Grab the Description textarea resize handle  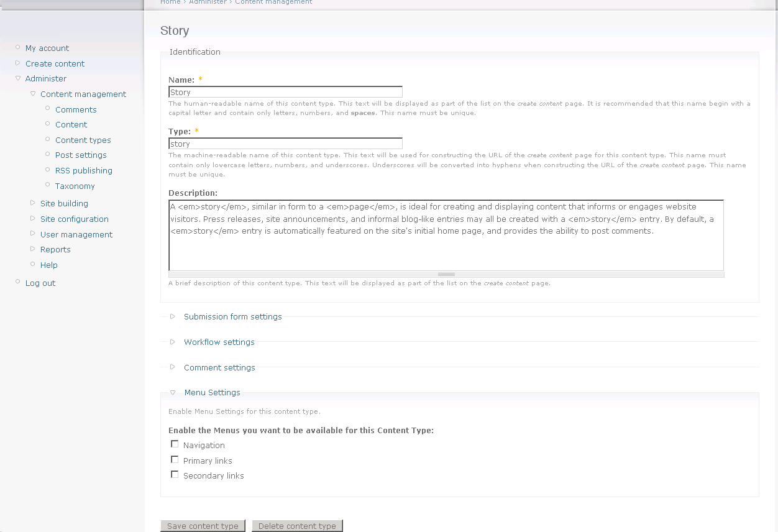tap(446, 274)
